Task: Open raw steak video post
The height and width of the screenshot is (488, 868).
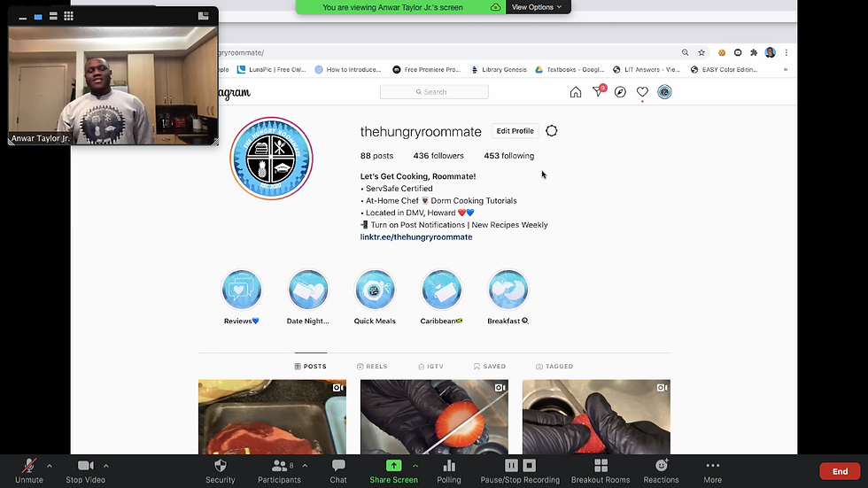Action: (272, 416)
